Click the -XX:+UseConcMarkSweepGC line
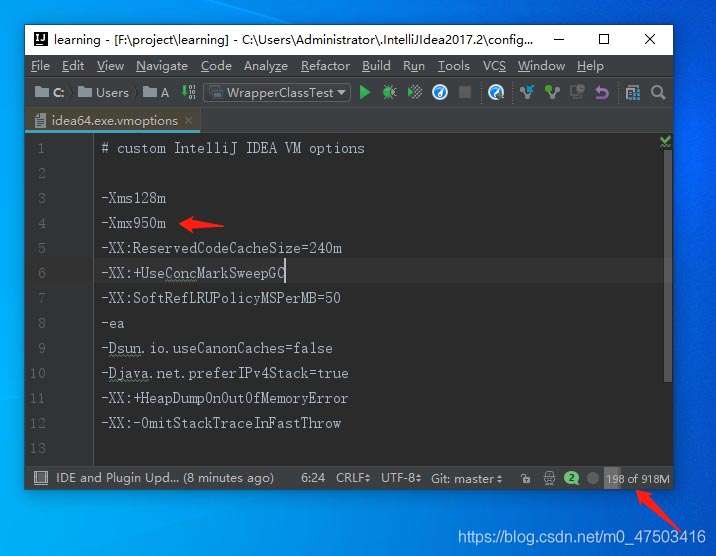The height and width of the screenshot is (556, 716). (193, 273)
